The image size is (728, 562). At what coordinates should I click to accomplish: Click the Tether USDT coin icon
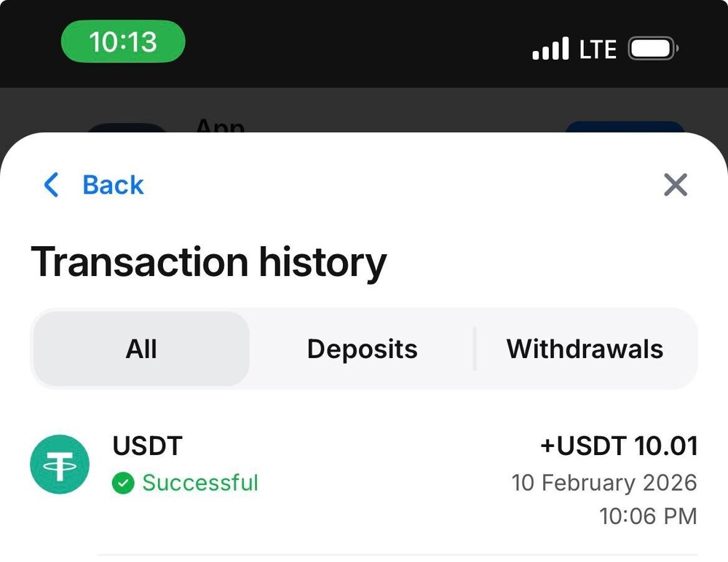point(60,464)
